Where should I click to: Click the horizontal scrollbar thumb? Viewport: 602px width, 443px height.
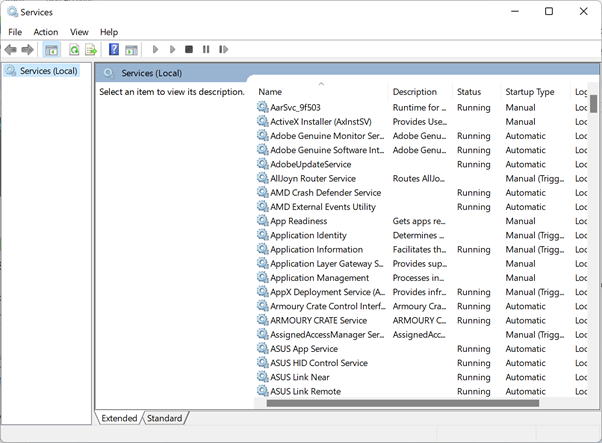click(403, 403)
